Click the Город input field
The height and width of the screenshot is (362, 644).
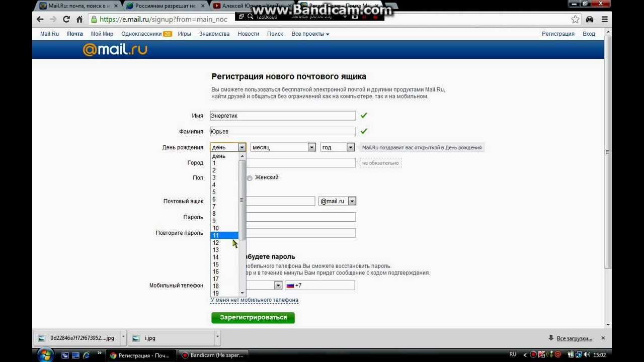tap(300, 163)
